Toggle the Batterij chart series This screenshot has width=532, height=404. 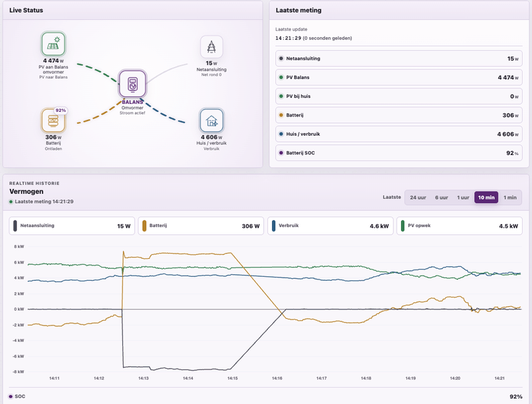click(201, 226)
